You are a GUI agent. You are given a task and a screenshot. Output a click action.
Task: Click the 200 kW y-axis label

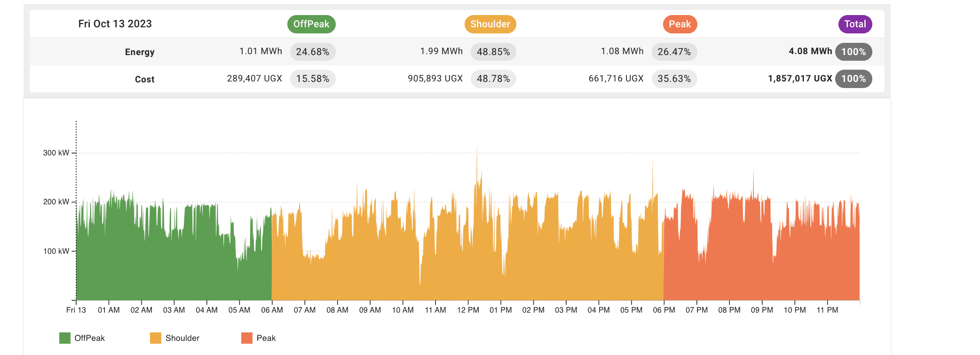(56, 202)
